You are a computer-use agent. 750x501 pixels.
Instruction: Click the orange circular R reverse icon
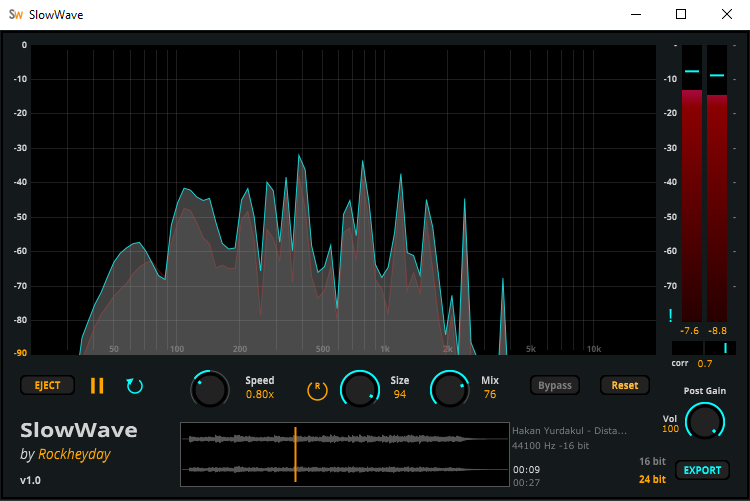point(317,390)
